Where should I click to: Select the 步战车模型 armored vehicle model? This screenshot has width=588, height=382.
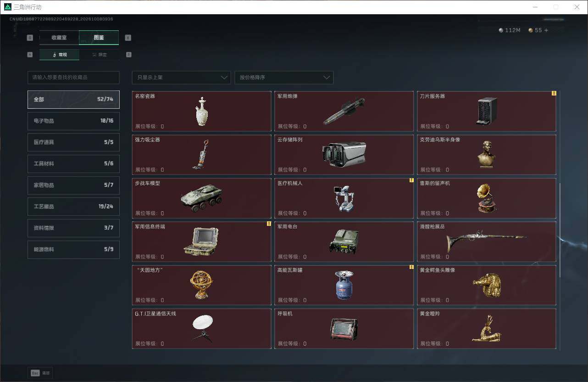201,198
